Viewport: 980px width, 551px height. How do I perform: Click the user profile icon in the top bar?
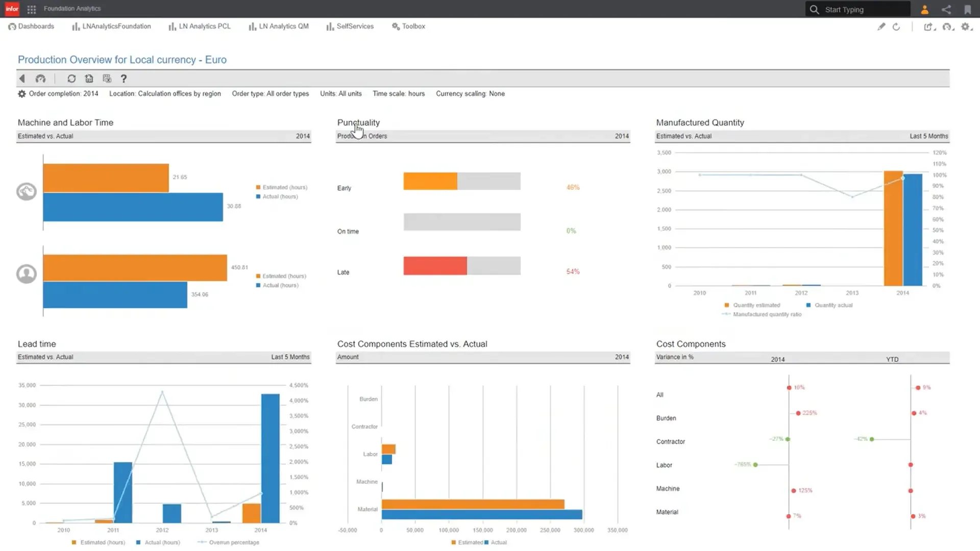click(924, 9)
